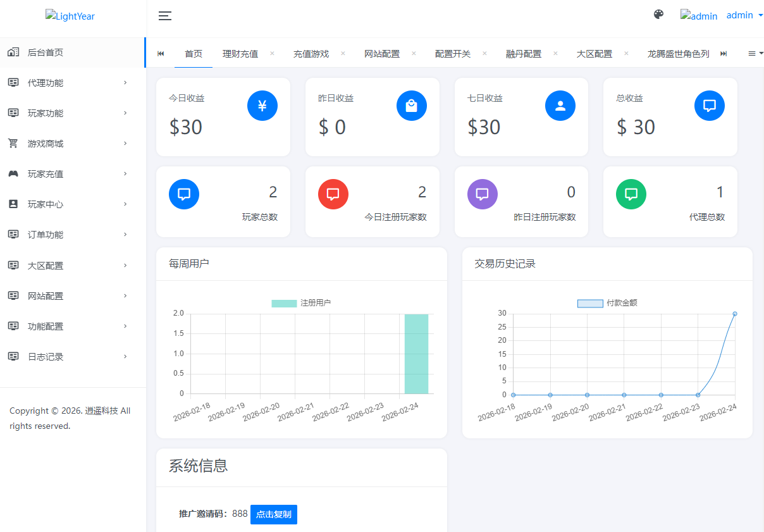Click the purple chat icon for yesterday's registrations
The image size is (764, 532).
point(483,194)
